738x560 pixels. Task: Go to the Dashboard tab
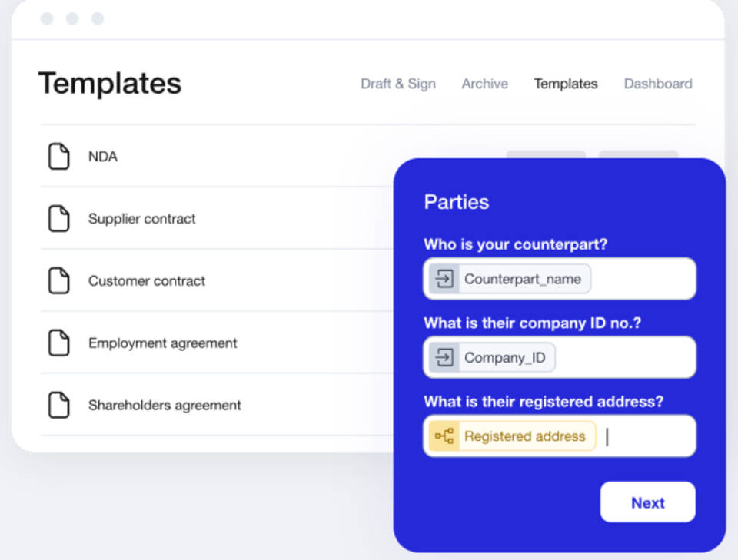coord(658,84)
